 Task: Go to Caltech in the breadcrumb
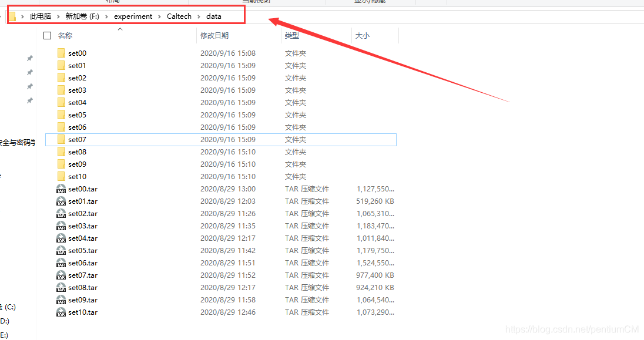pyautogui.click(x=179, y=16)
